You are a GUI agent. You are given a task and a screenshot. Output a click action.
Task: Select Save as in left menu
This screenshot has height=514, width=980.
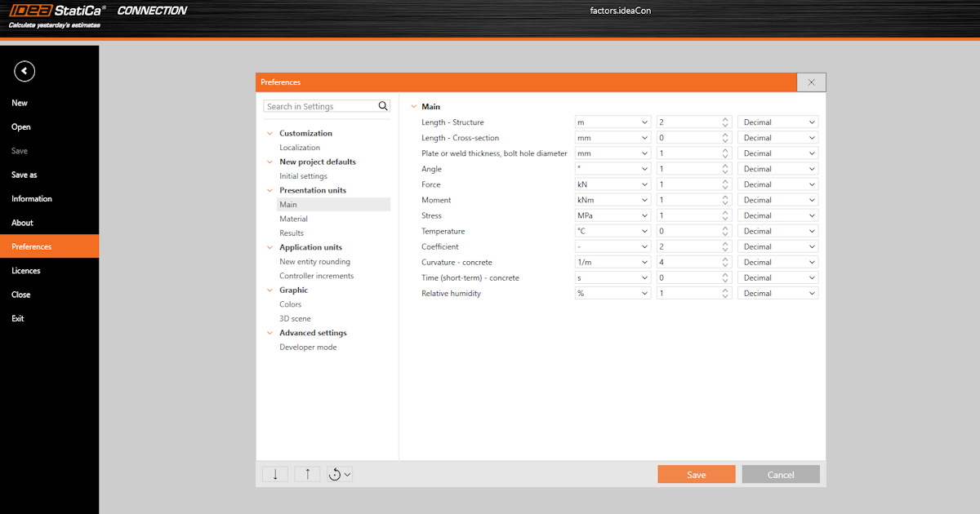24,175
